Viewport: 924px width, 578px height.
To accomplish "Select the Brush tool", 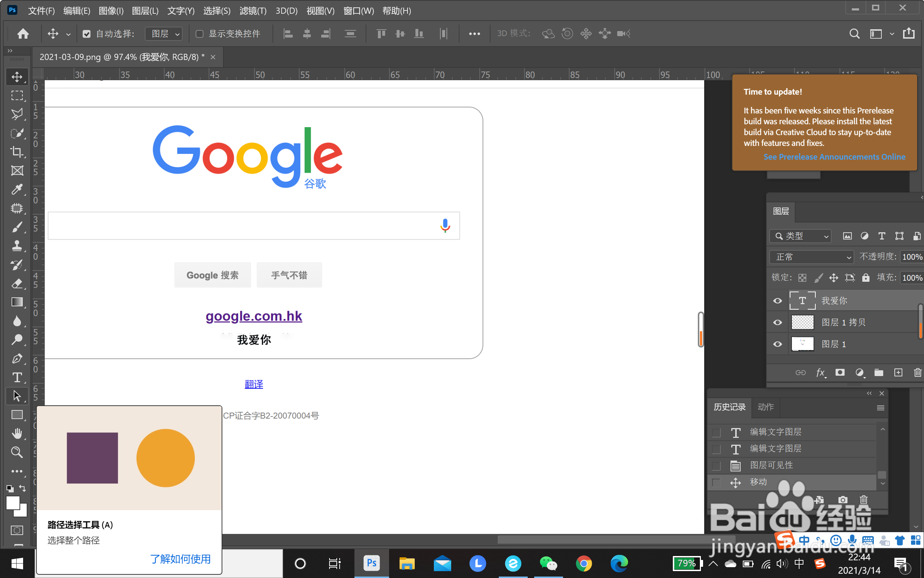I will (x=17, y=227).
